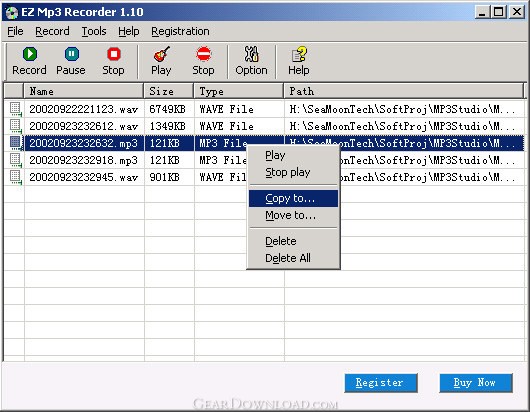Open the Record menu
530x412 pixels.
pyautogui.click(x=52, y=31)
